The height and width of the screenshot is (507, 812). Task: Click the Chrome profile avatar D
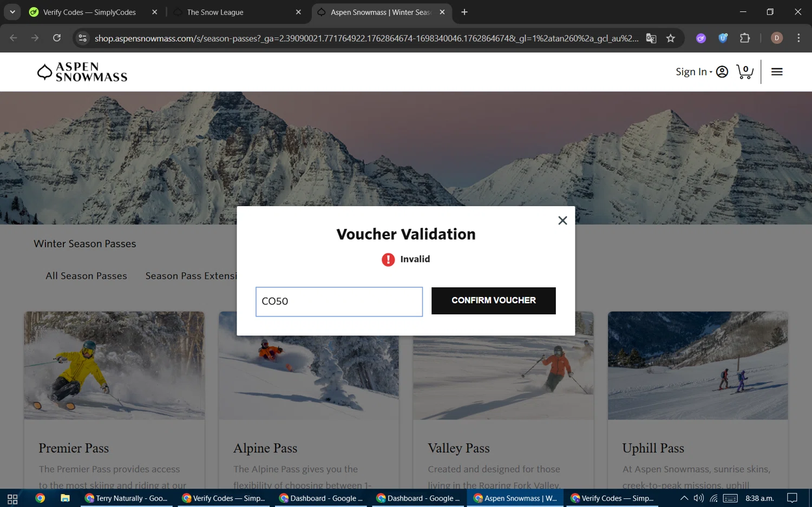[x=777, y=38]
